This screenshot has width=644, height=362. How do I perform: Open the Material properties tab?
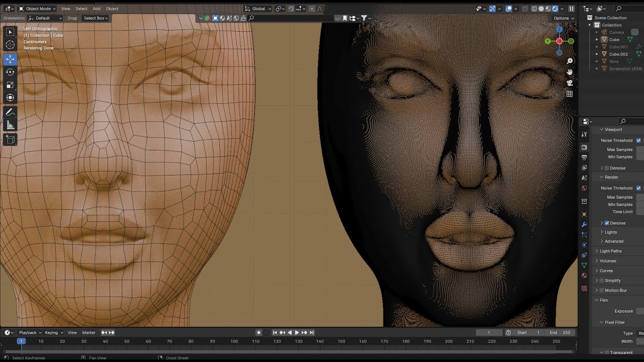coord(584,276)
